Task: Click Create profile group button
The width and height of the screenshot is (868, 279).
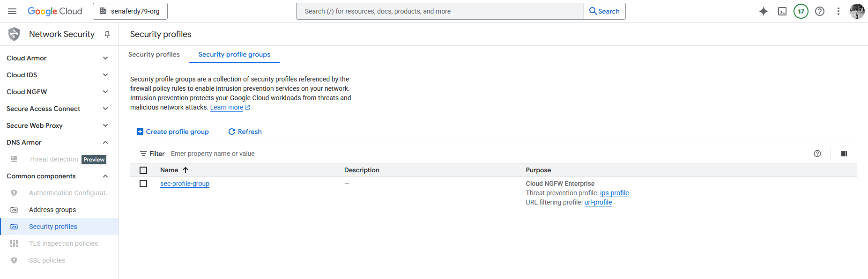Action: (x=172, y=132)
